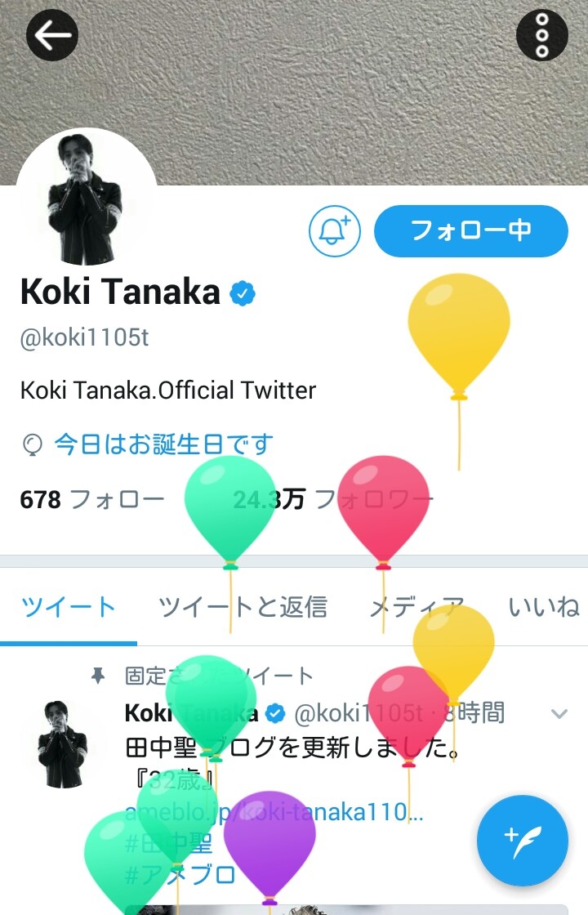Tap the small avatar on pinned tweet
588x915 pixels.
click(62, 744)
